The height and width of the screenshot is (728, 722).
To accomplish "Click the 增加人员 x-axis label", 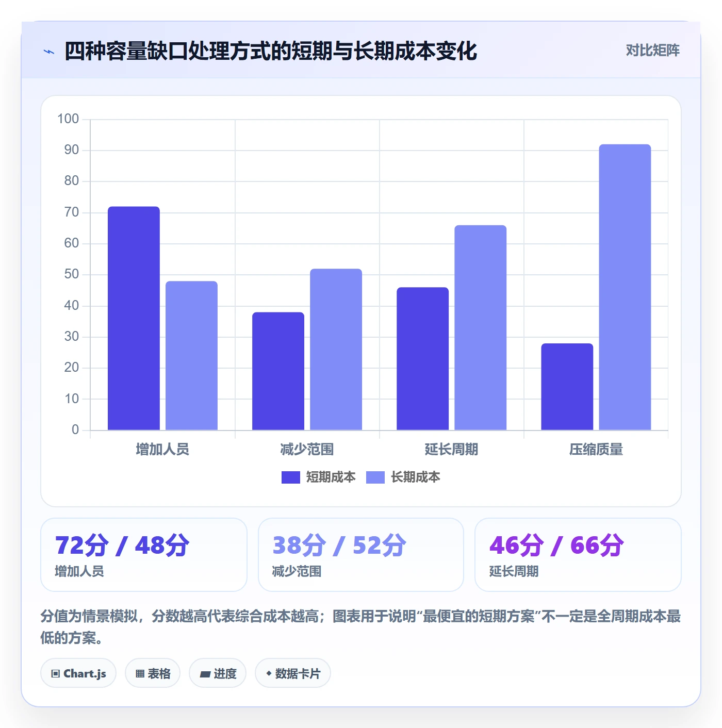I will (x=162, y=450).
